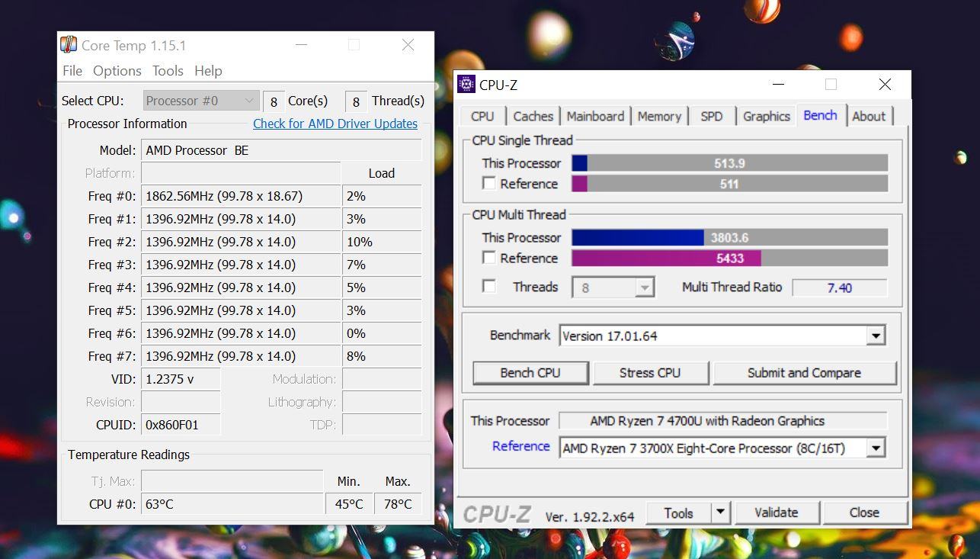The width and height of the screenshot is (980, 559).
Task: Click the VID value 1.2375 v
Action: (x=181, y=379)
